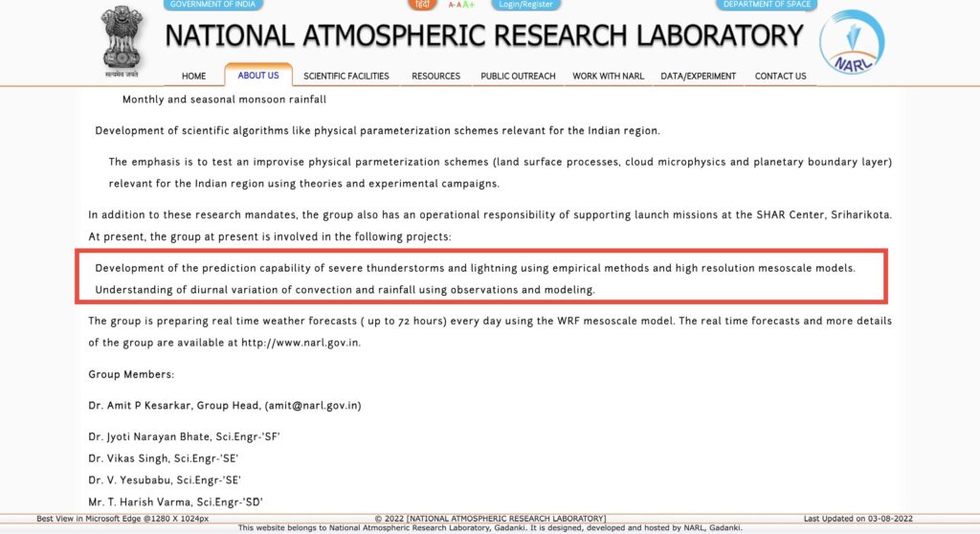Click the 'Last Updated on 03-08-2022' footer text

click(x=858, y=519)
